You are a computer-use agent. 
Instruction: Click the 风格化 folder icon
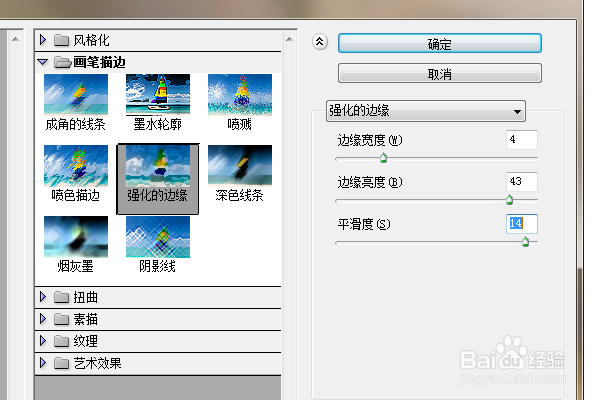click(61, 40)
